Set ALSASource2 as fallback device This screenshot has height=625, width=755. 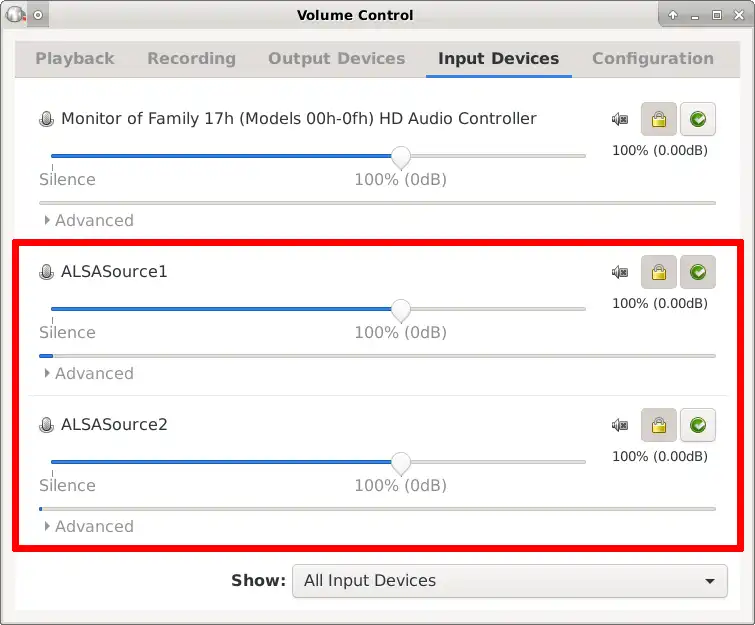pos(697,426)
